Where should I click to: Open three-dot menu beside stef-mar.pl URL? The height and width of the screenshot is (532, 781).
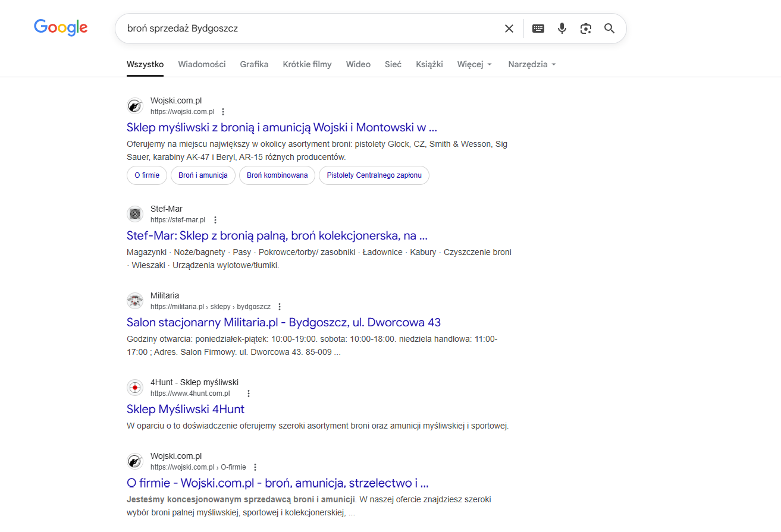(x=215, y=220)
